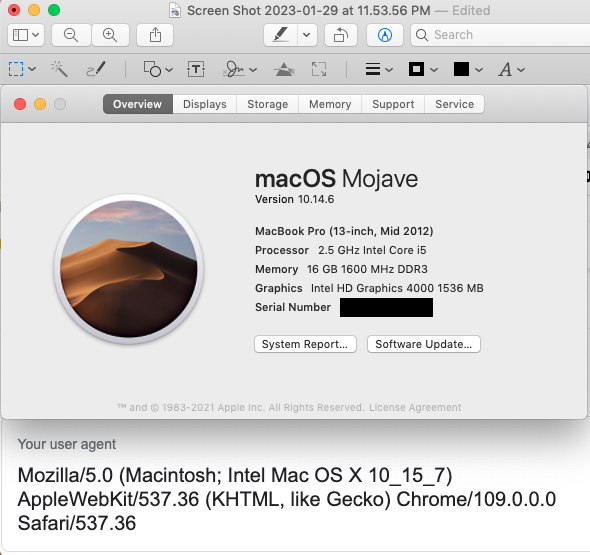The image size is (590, 555).
Task: Click the Border Color swatch
Action: pos(416,69)
